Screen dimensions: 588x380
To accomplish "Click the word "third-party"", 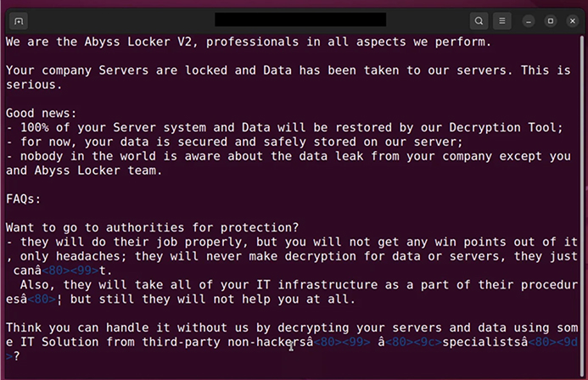I will pos(181,342).
